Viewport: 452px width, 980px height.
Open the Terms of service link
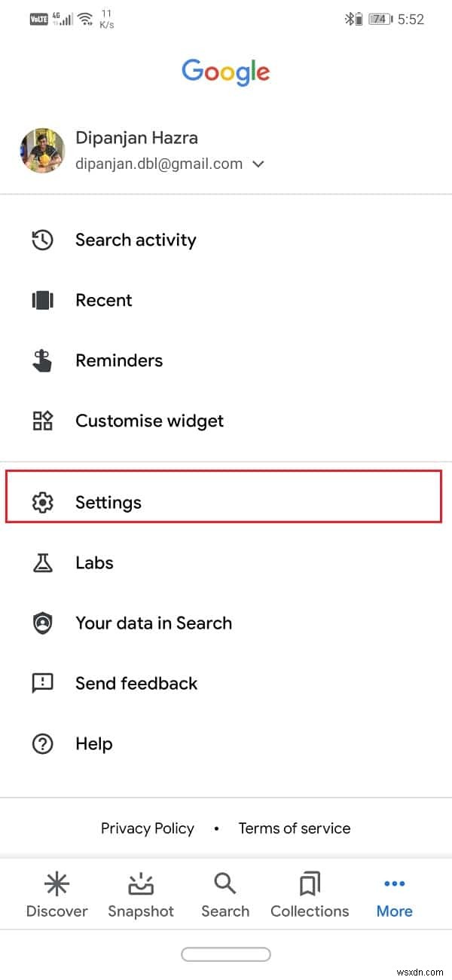click(295, 828)
